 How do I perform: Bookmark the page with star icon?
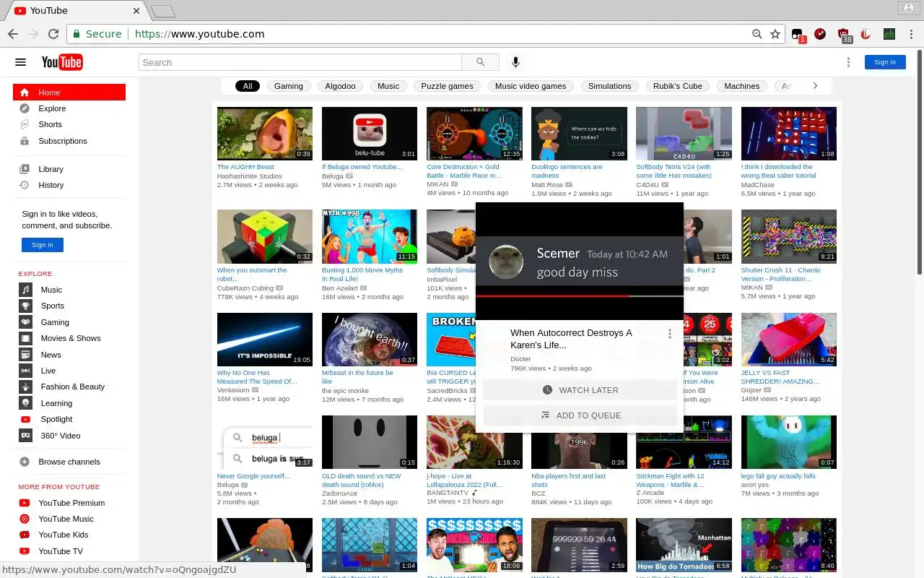tap(775, 34)
